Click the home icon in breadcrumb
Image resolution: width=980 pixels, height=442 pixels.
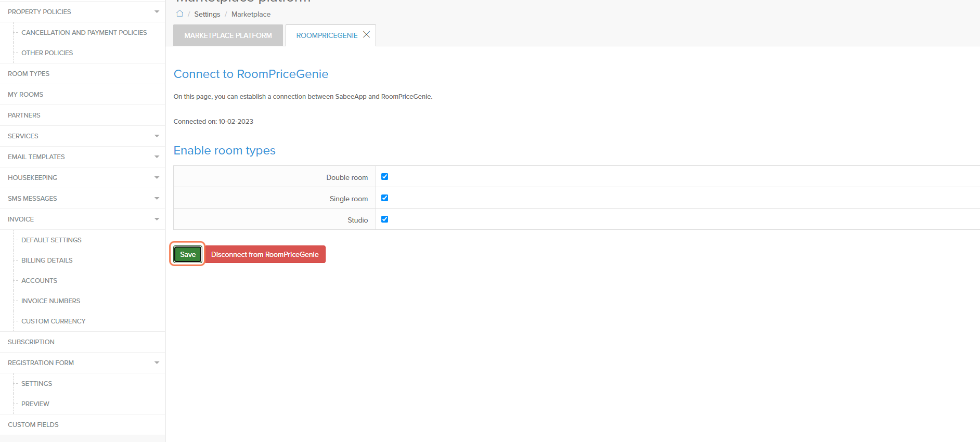(x=179, y=14)
